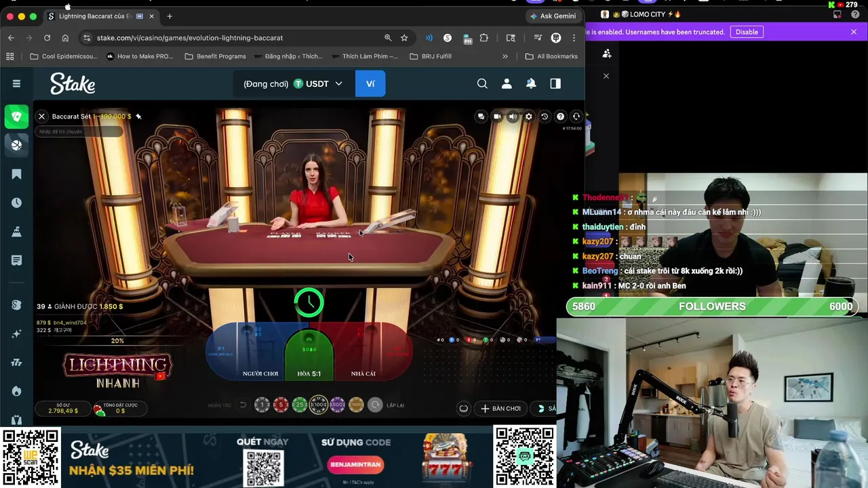Screen dimensions: 868x488
Task: Open the Stake casino cards section icon
Action: (16, 116)
